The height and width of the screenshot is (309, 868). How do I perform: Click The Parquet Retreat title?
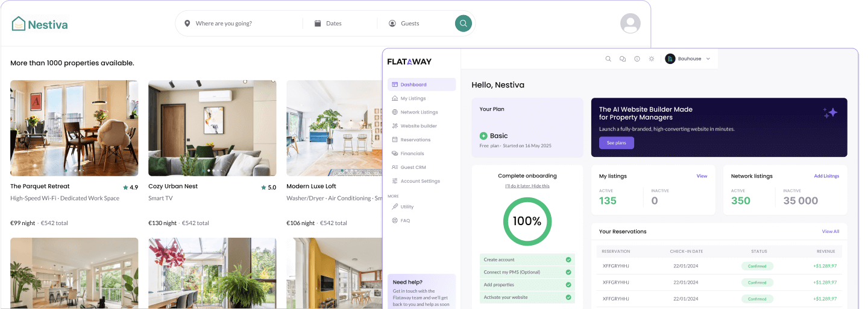pyautogui.click(x=40, y=186)
